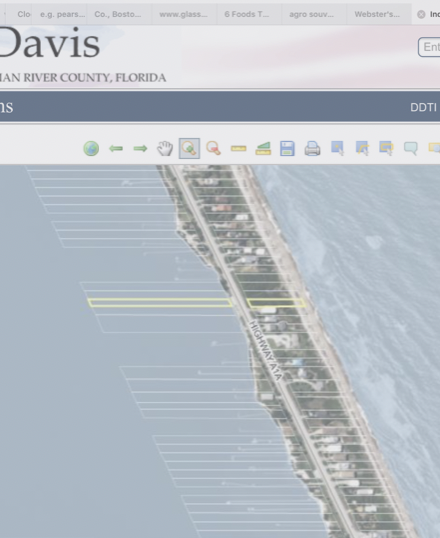Switch to the 'Webster's...' browser tab

(x=377, y=14)
